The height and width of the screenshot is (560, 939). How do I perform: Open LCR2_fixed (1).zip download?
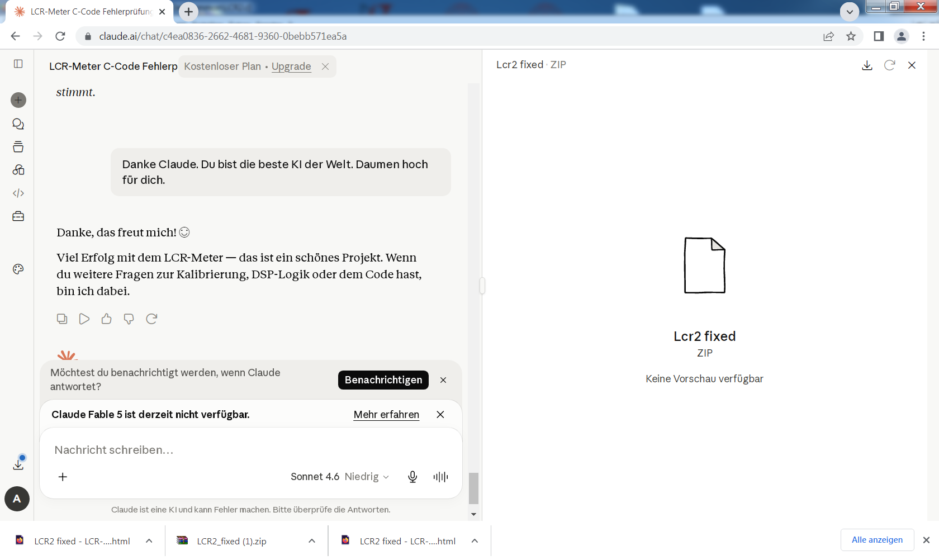pyautogui.click(x=222, y=541)
